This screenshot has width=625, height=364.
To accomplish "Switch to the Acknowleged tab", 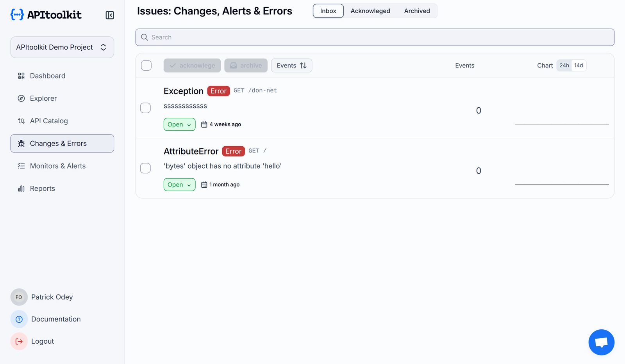I will click(x=370, y=11).
